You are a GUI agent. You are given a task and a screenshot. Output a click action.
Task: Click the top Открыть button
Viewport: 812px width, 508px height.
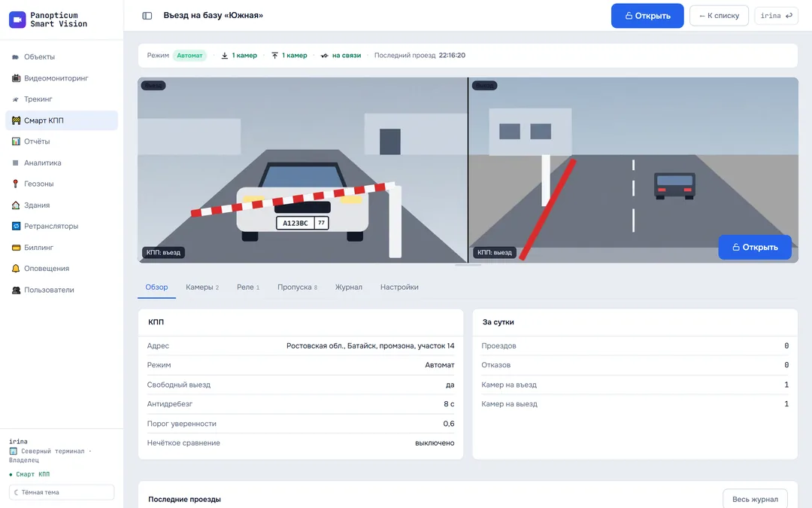[x=647, y=16]
